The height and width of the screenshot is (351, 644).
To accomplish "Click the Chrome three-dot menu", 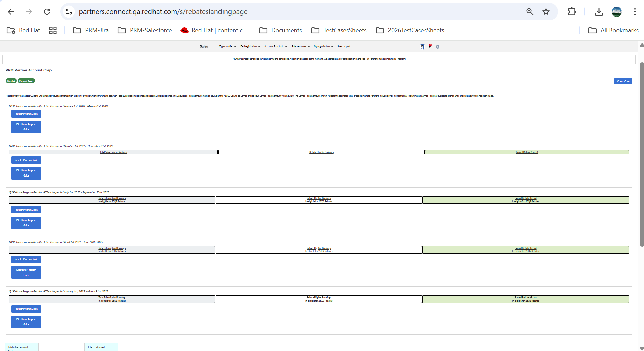I will tap(635, 12).
